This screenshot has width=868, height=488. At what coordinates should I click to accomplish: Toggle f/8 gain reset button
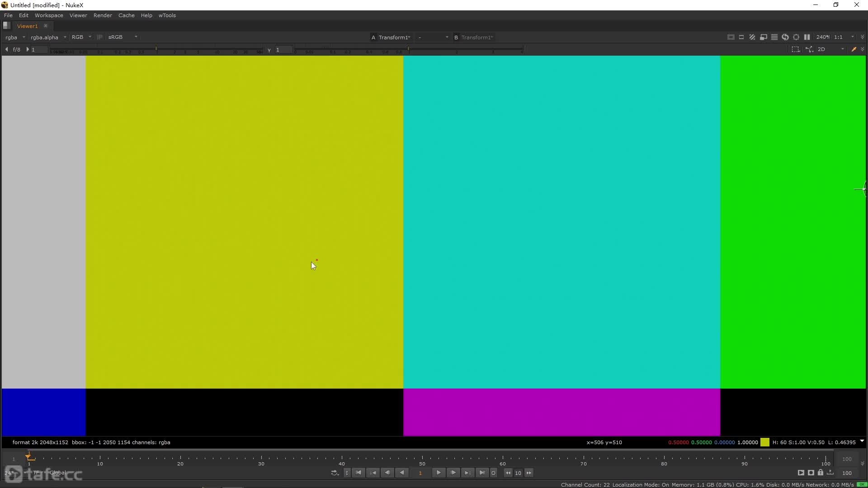tap(17, 49)
